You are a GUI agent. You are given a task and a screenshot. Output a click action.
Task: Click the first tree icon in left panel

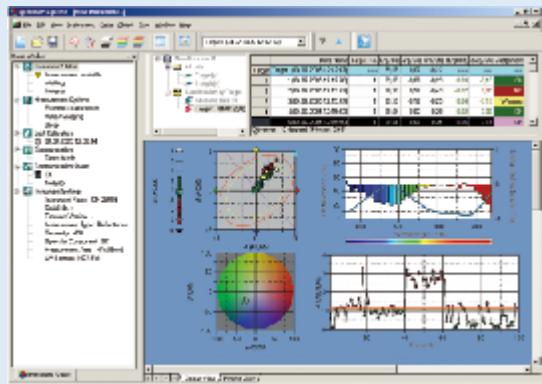28,66
